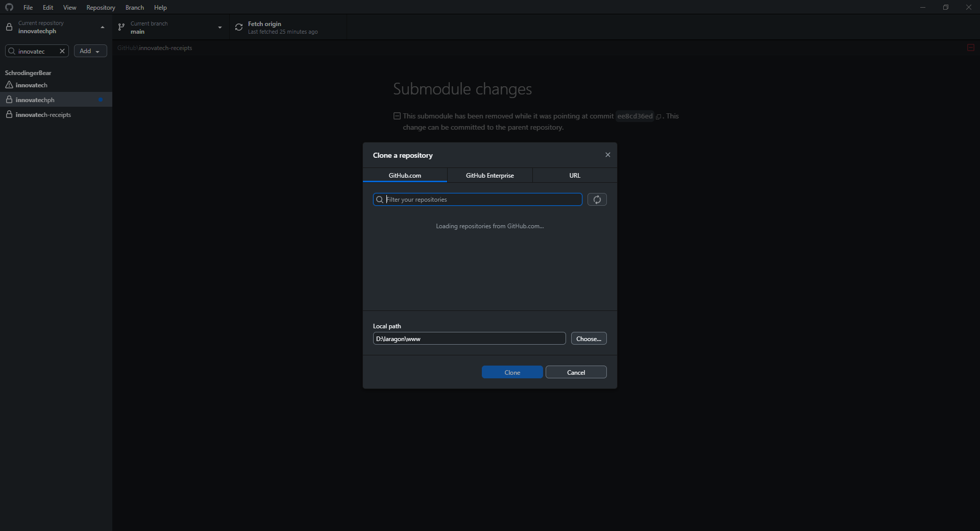Click the GitHub\innovatech-receipts path header
Screen dimensions: 980x531
point(155,48)
